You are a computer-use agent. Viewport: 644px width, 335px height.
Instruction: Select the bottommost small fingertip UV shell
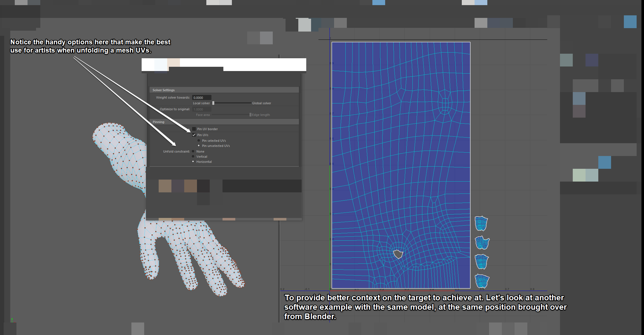pos(482,281)
